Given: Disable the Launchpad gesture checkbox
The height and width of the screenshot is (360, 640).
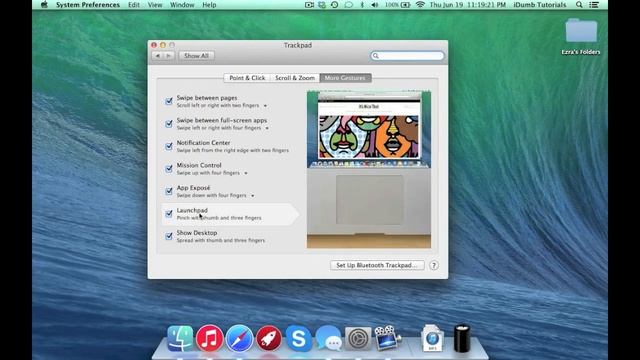Looking at the screenshot, I should [x=169, y=213].
